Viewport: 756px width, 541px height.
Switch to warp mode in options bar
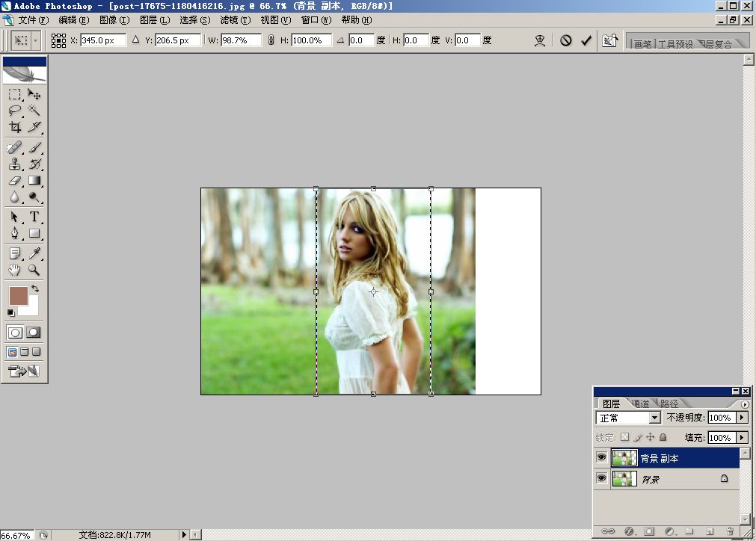pos(540,40)
